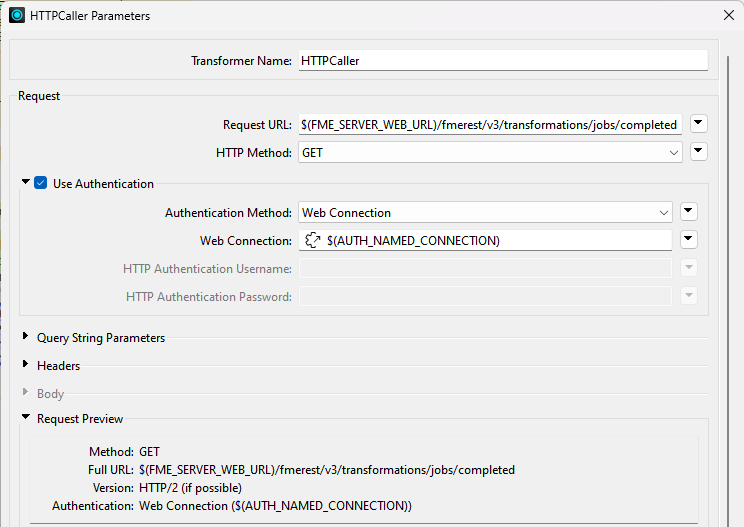
Task: Open the Authentication Method options arrow menu
Action: [688, 212]
